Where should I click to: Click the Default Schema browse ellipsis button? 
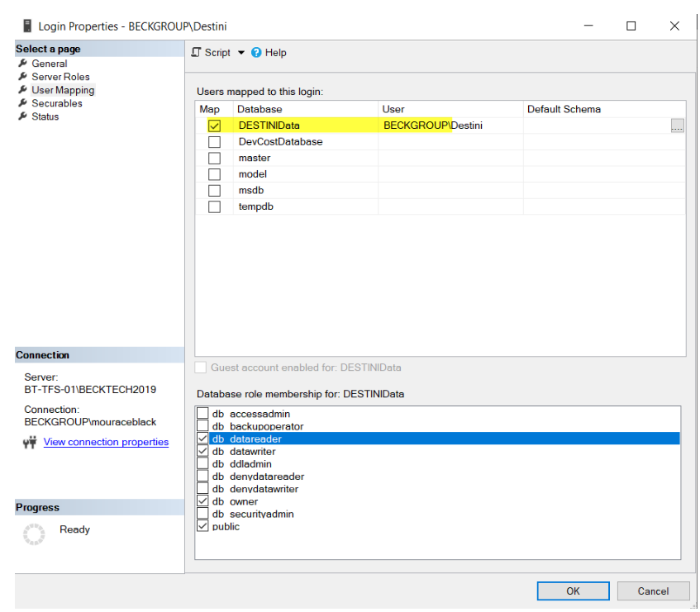tap(677, 125)
